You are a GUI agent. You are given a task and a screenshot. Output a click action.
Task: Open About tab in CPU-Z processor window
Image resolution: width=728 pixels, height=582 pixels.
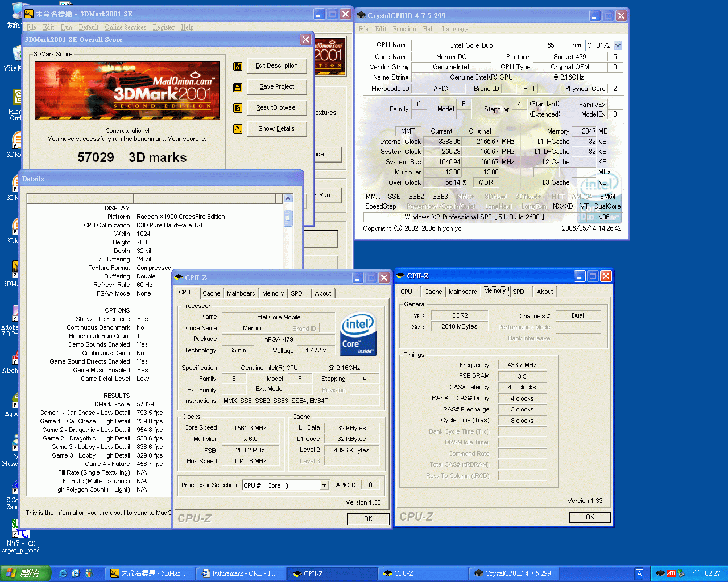[x=323, y=293]
